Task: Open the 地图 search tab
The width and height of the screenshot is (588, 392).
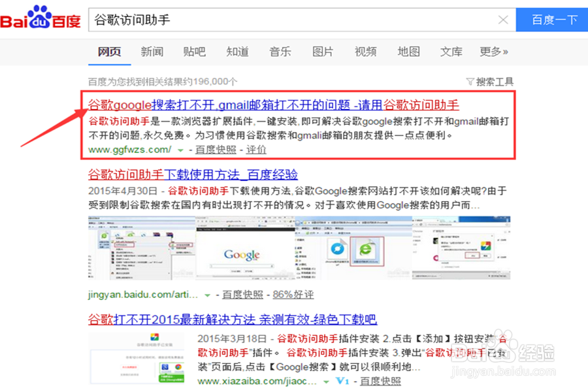Action: [x=408, y=52]
